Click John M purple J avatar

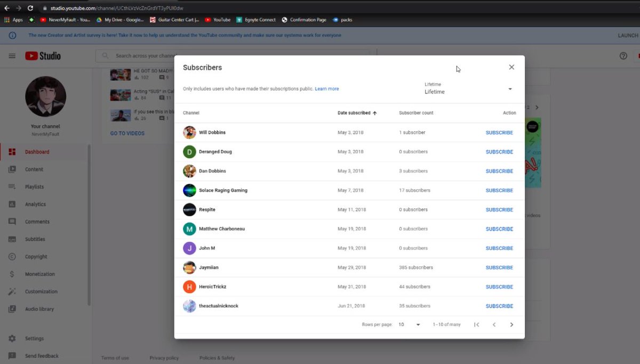point(189,248)
